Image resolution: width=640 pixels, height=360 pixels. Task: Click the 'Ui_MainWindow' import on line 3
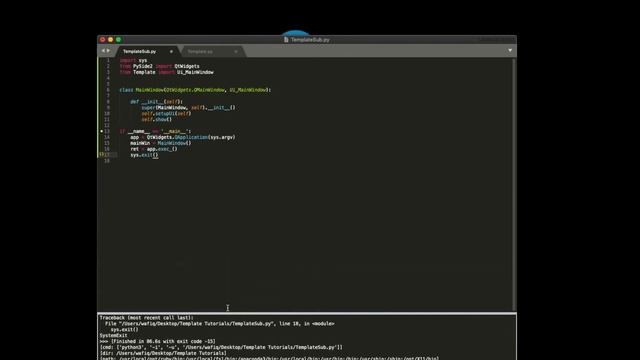click(195, 72)
